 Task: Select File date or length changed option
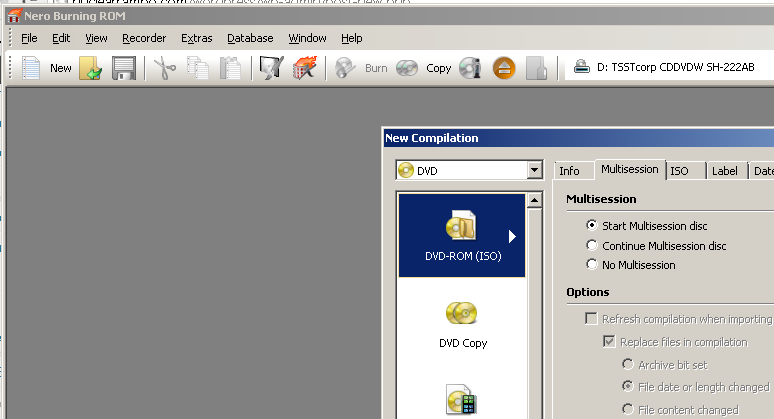point(627,386)
